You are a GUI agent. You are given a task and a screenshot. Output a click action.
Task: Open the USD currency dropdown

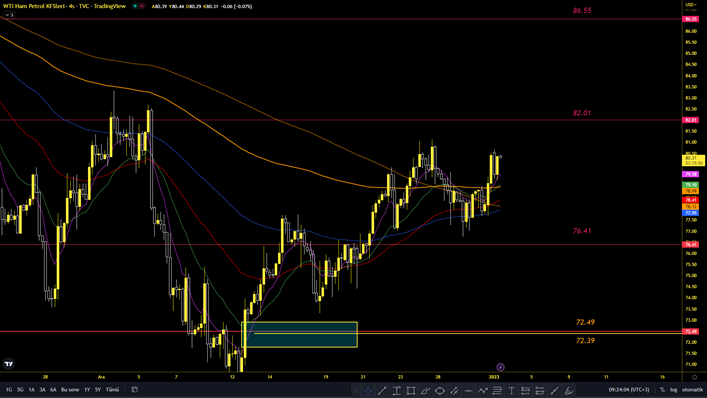[690, 5]
